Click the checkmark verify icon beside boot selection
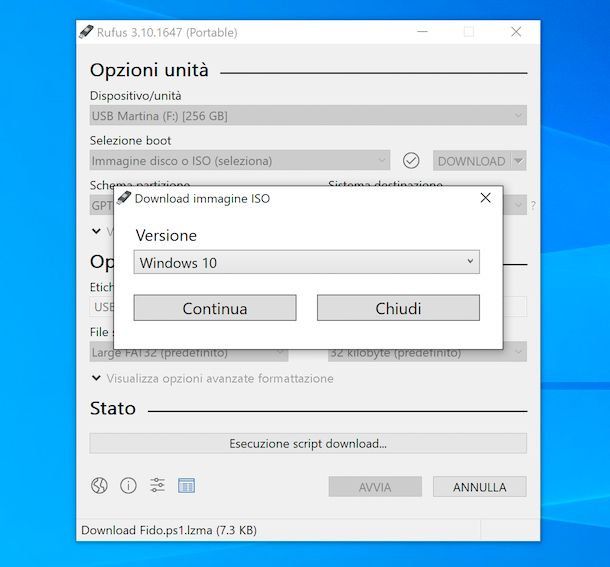610x567 pixels. [411, 160]
